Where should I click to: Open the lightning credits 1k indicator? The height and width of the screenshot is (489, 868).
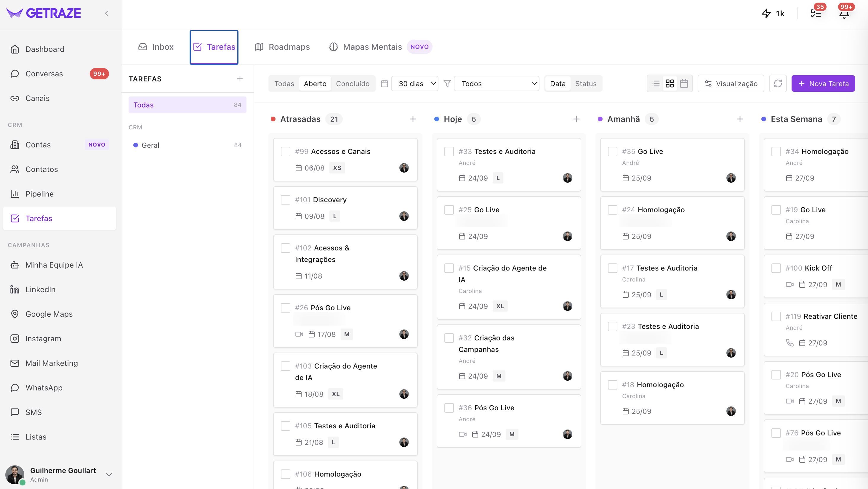coord(773,14)
